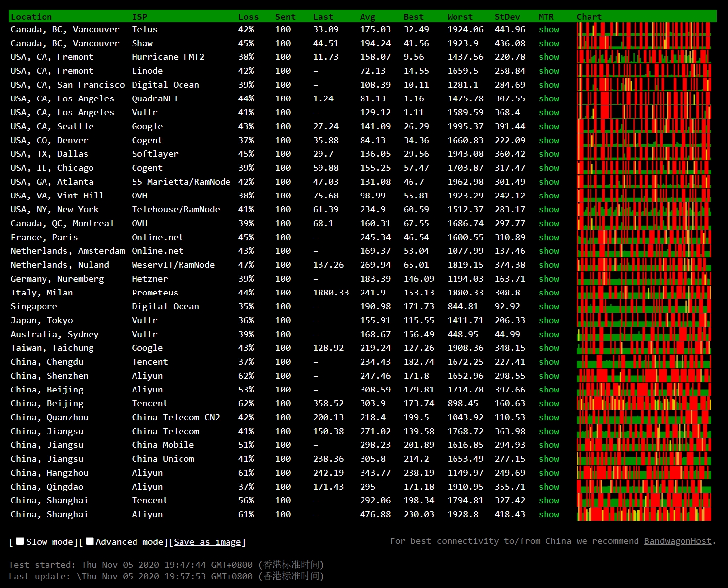This screenshot has width=728, height=588.
Task: Show MTR for Tokyo Vultr
Action: pos(549,320)
